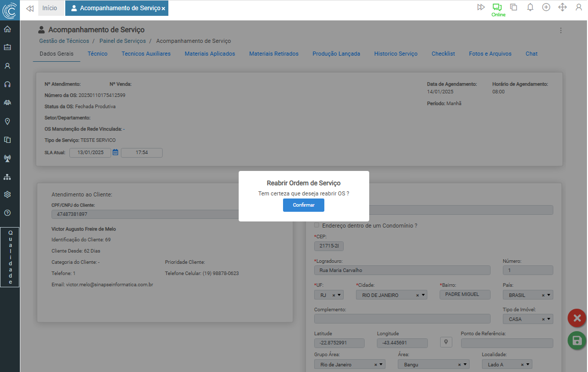588x372 pixels.
Task: Click the headset support icon in sidebar
Action: pos(7,84)
